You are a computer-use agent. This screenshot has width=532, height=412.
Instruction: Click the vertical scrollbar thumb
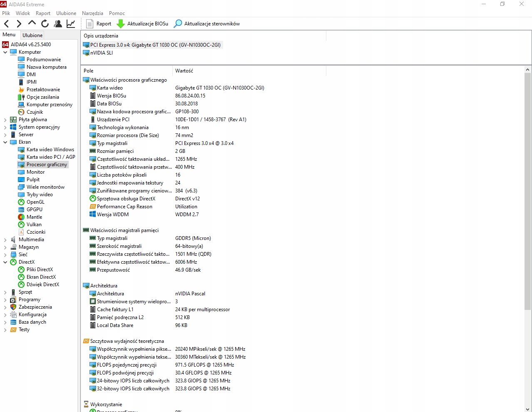coord(527,192)
